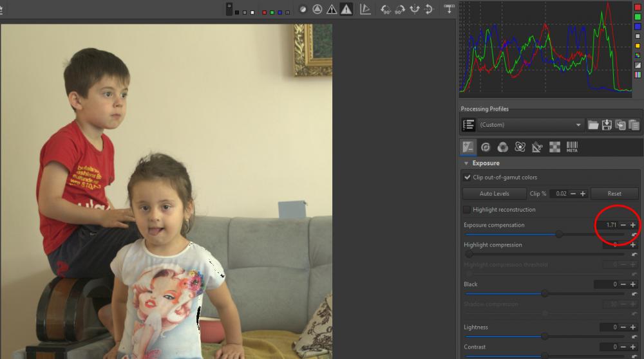Toggle the blue histogram channel

coord(638,26)
